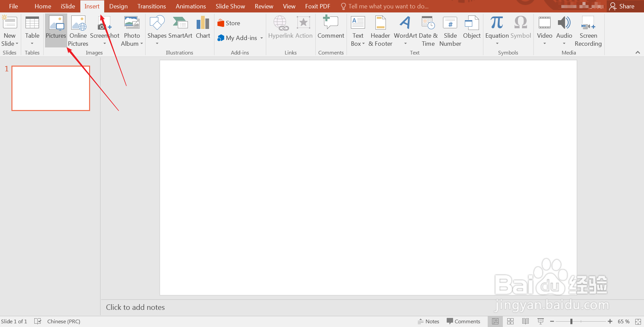Click the Tell me search box

pyautogui.click(x=385, y=6)
